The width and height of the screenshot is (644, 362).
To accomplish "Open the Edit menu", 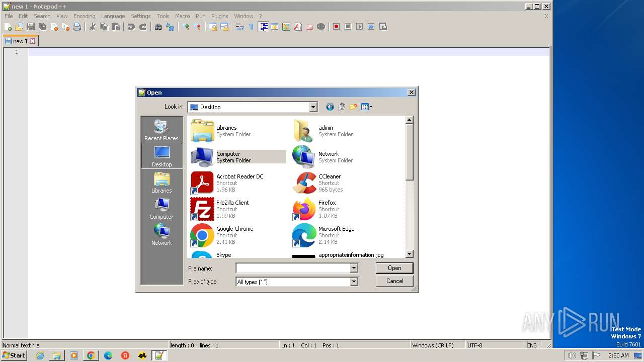I will (x=23, y=16).
